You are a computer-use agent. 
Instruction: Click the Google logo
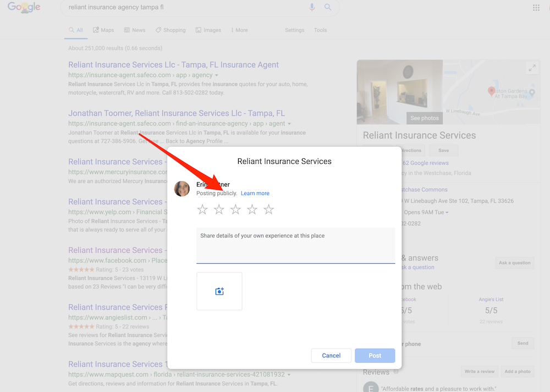[x=24, y=7]
